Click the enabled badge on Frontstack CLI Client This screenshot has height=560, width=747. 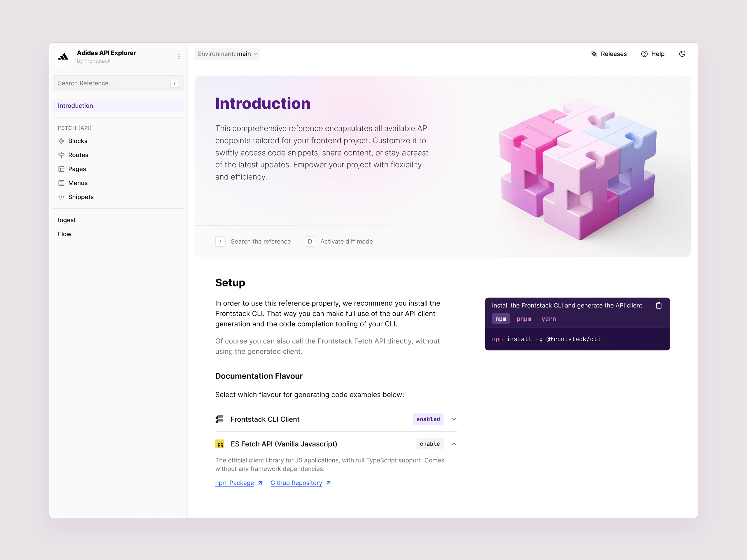428,419
